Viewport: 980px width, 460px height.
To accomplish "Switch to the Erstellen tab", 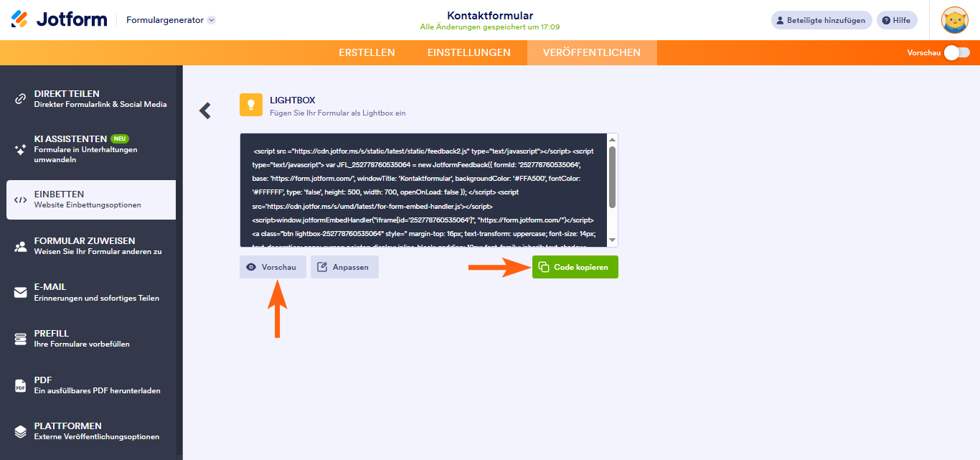I will 367,52.
